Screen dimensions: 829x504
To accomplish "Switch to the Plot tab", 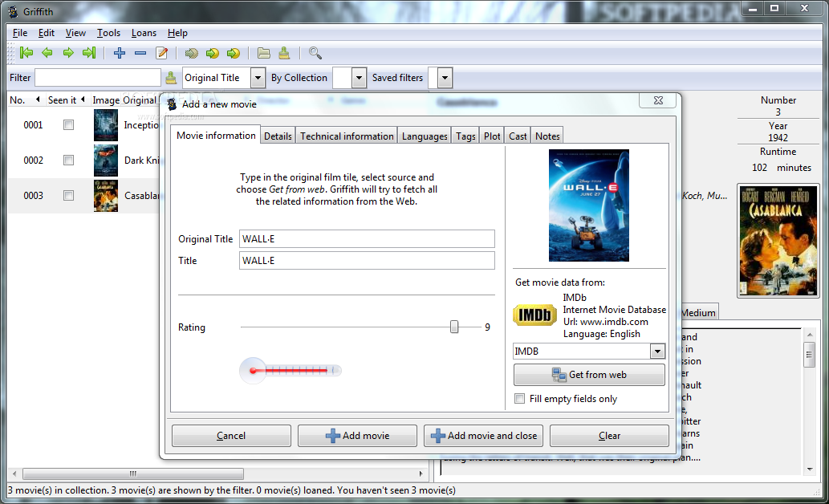I will pos(492,136).
